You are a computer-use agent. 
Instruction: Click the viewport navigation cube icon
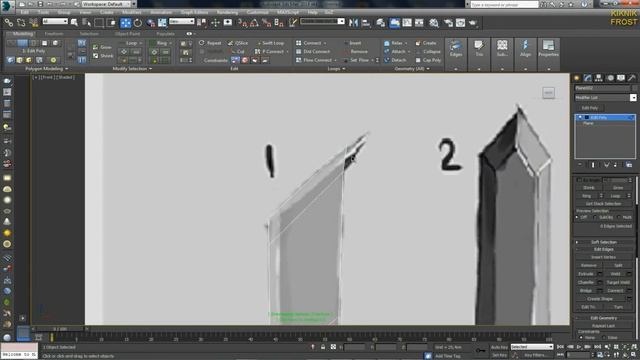click(x=548, y=93)
